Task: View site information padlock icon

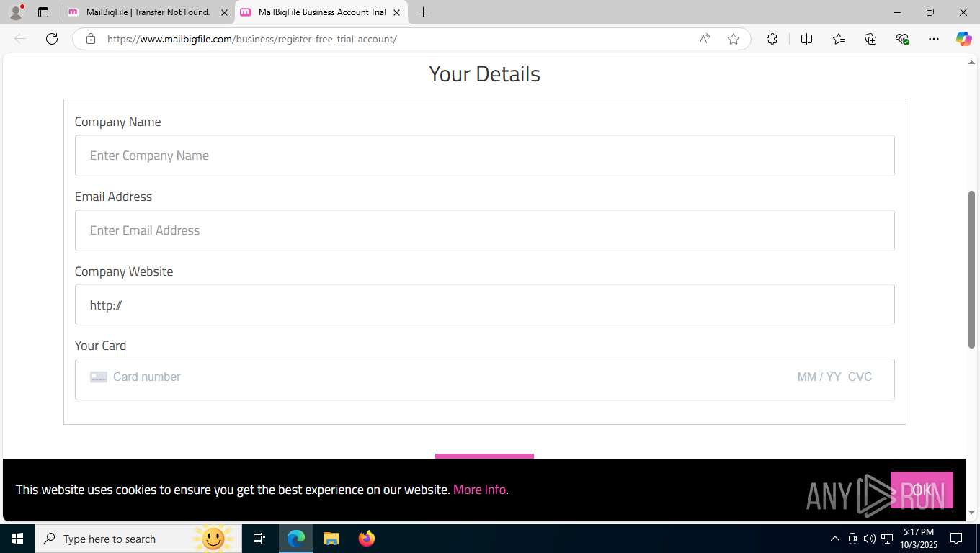Action: [x=91, y=39]
